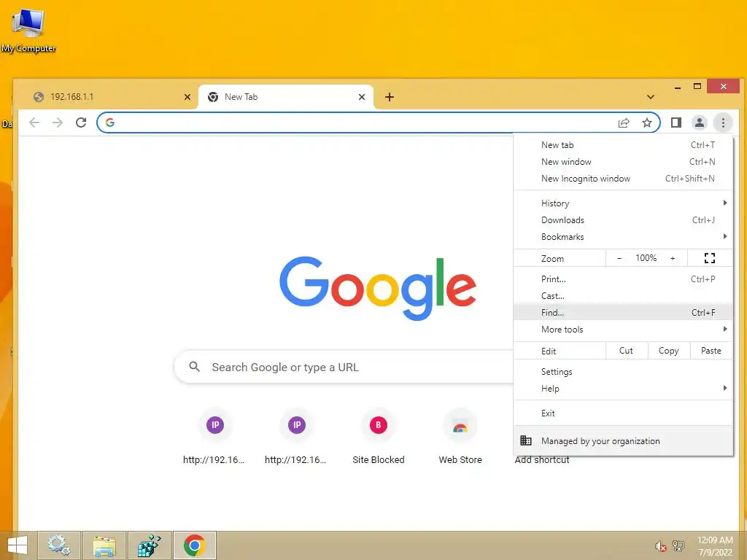
Task: Open the blue cubes app in taskbar
Action: click(149, 545)
